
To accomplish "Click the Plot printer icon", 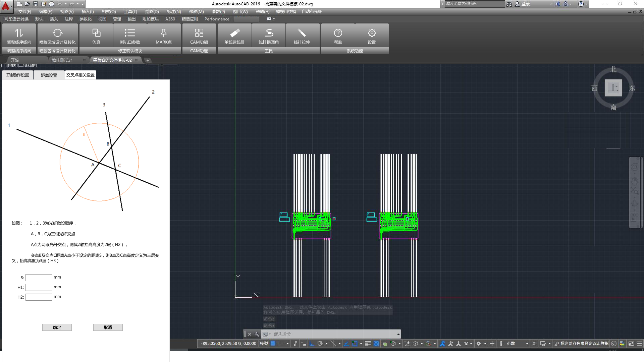I will point(51,4).
